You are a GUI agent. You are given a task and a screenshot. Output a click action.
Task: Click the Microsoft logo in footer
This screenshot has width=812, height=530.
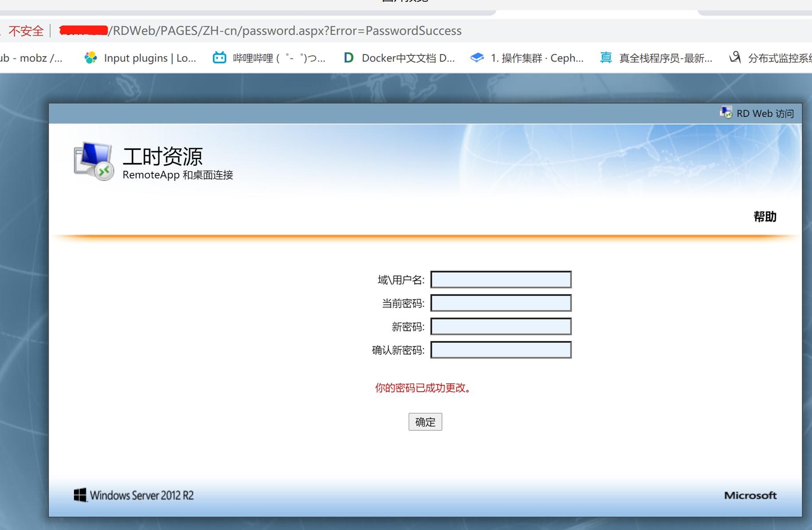pyautogui.click(x=750, y=495)
